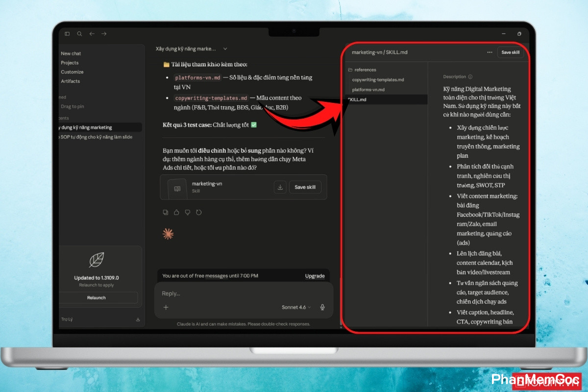Viewport: 588px width, 392px height.
Task: Copy the response with copy icon
Action: coord(166,212)
